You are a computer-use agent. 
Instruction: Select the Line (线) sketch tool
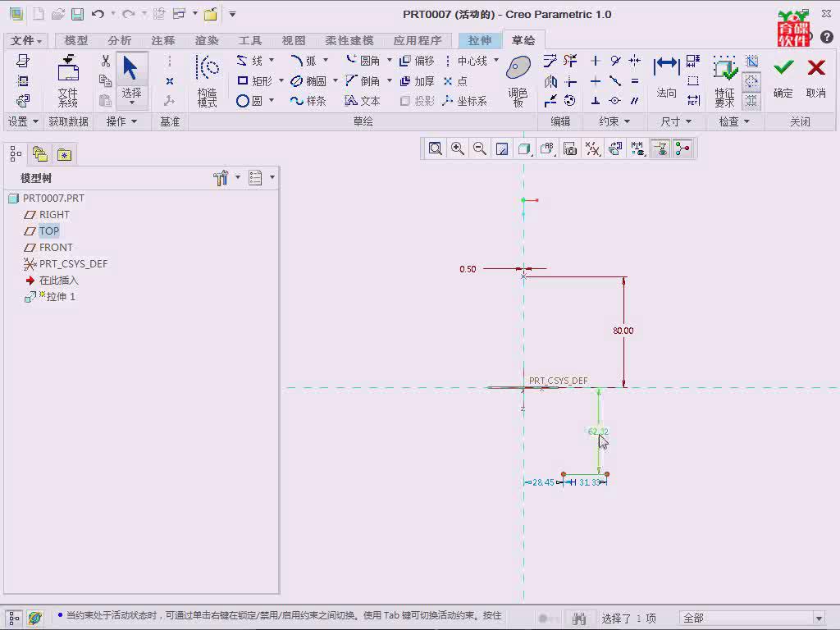click(x=249, y=61)
